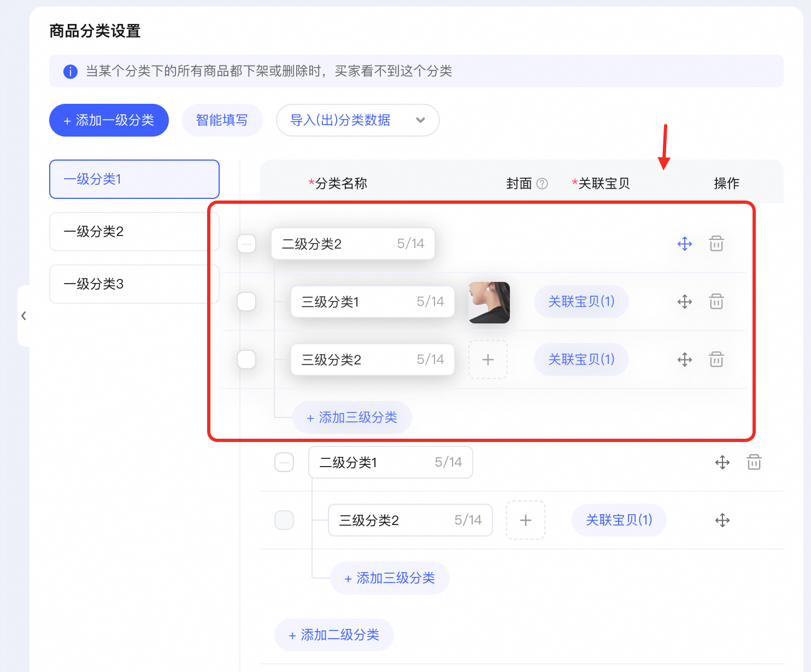
Task: Toggle the checkbox for 二级分类1
Action: [x=284, y=462]
